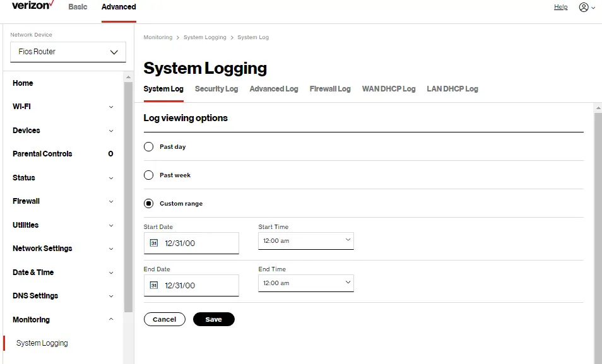
Task: Open the Help link
Action: (560, 7)
